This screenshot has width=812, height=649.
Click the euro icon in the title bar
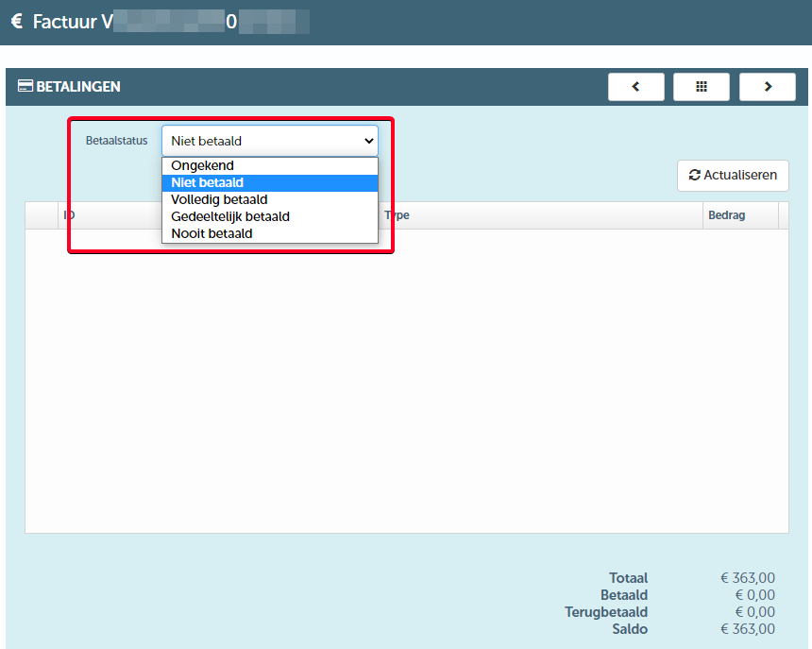17,21
